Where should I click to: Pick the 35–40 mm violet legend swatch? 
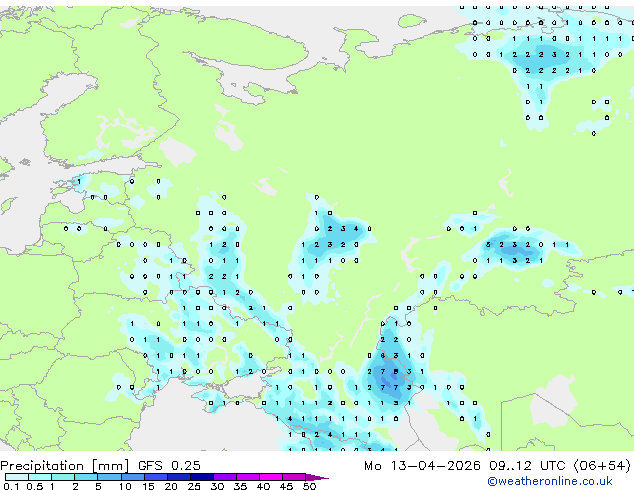click(248, 477)
